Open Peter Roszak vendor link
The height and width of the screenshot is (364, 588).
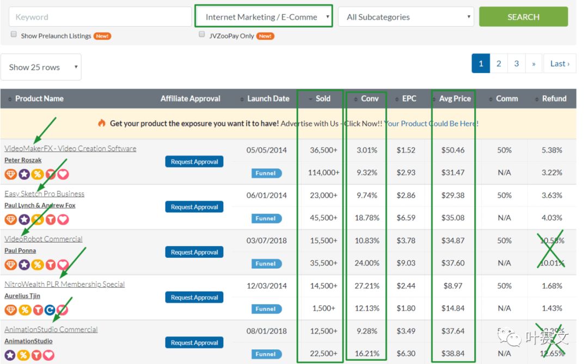pyautogui.click(x=23, y=160)
